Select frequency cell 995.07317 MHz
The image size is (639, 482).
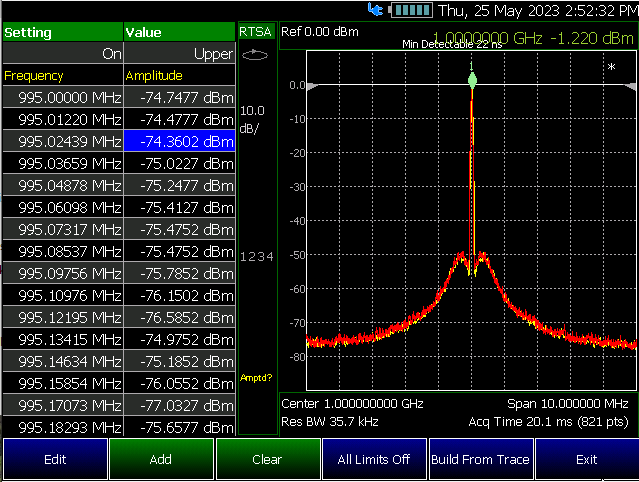point(63,229)
